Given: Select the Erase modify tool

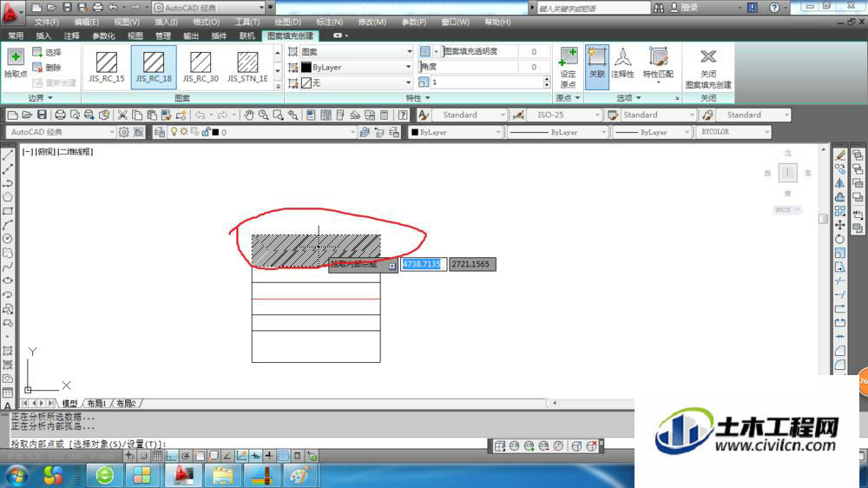Looking at the screenshot, I should point(840,155).
